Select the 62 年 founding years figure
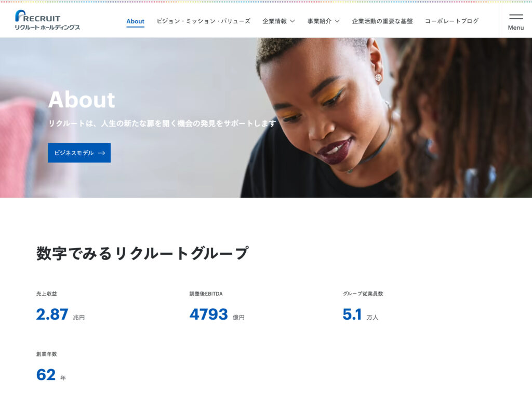 tap(51, 375)
